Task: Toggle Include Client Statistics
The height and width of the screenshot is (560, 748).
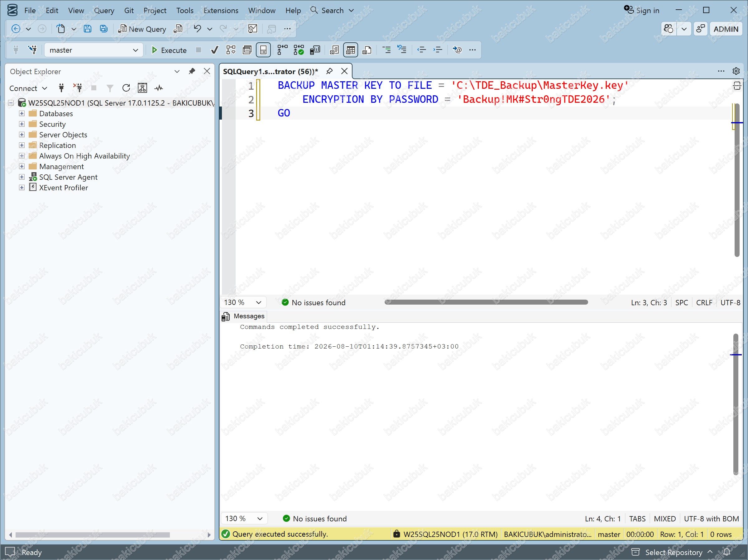Action: pos(315,50)
